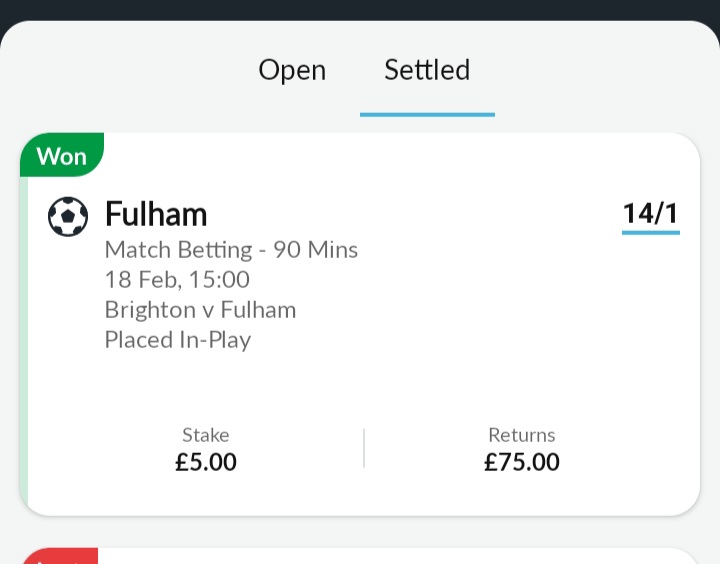Tap the Stake label
This screenshot has height=564, width=720.
[206, 435]
